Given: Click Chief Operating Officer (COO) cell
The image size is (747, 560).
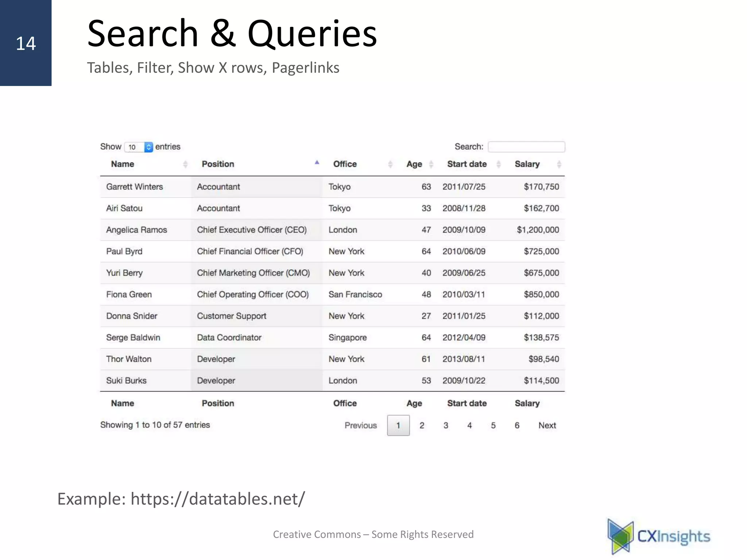Looking at the screenshot, I should (253, 295).
